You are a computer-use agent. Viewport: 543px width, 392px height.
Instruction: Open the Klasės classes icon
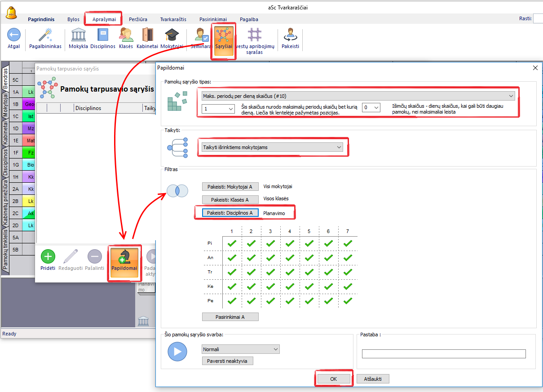pos(126,35)
